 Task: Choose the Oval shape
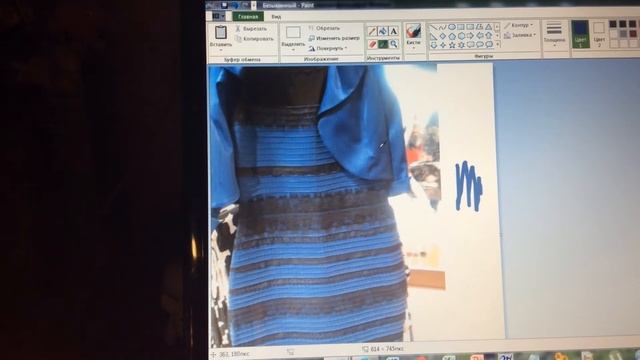(x=452, y=27)
